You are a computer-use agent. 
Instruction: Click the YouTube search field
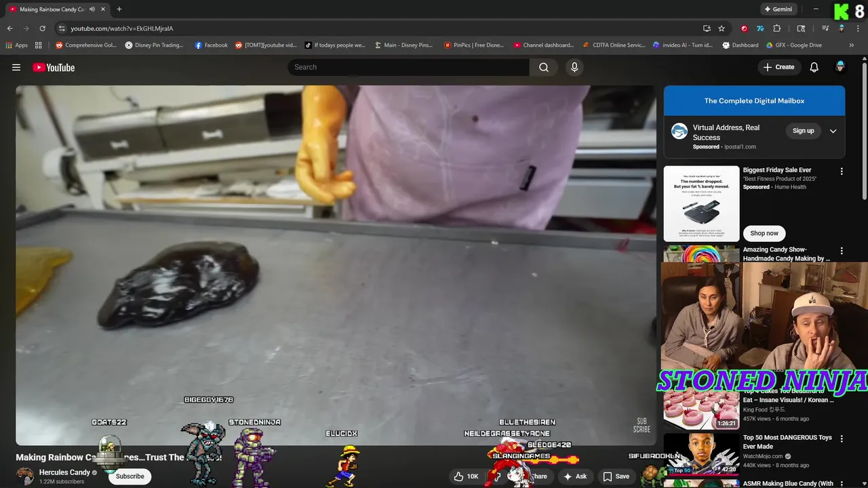pos(409,67)
